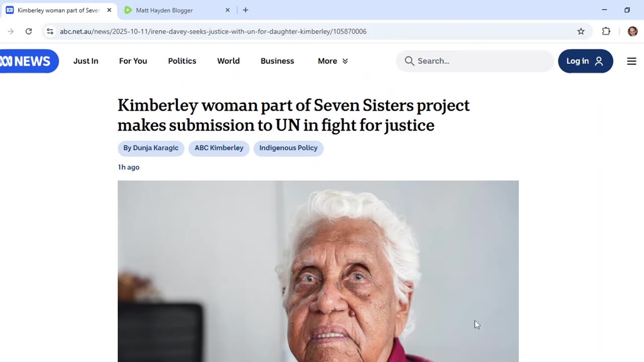Viewport: 644px width, 362px height.
Task: Bookmark this page with star icon
Action: 581,31
